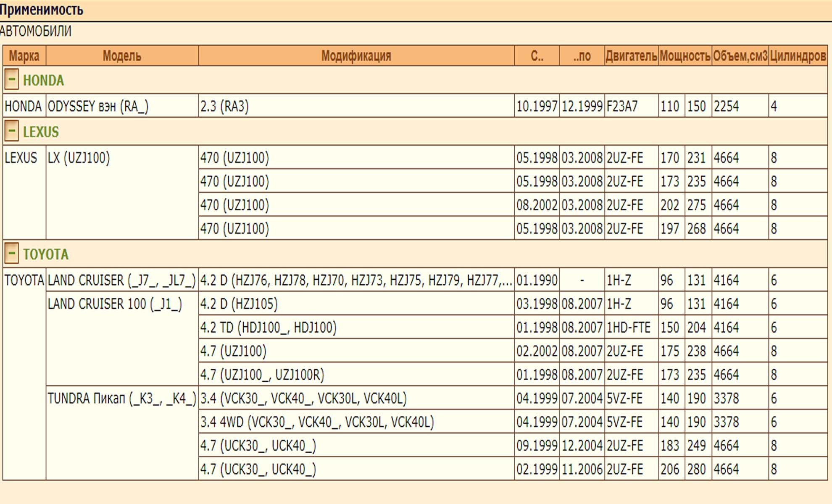Click the Цилиндров column header
Screen dimensions: 832x504
pos(798,56)
